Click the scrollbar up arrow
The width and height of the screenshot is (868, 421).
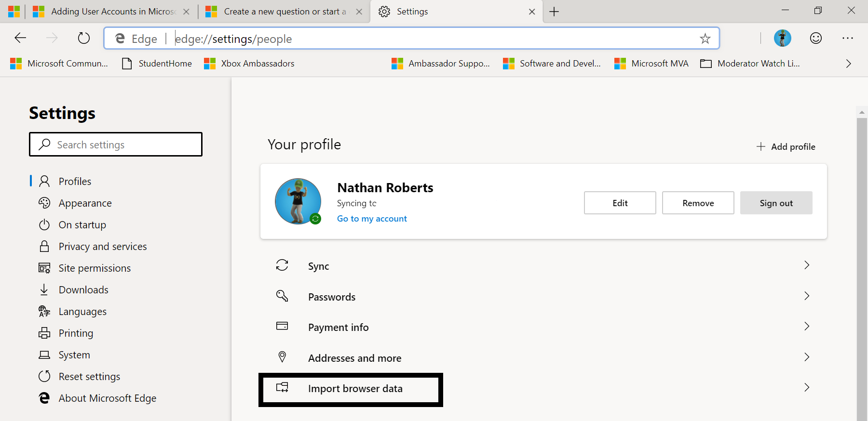point(862,112)
